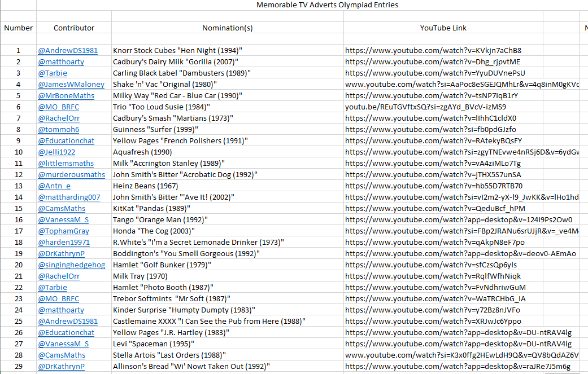Select the "Contributor" header cell
The height and width of the screenshot is (374, 588).
(x=74, y=28)
